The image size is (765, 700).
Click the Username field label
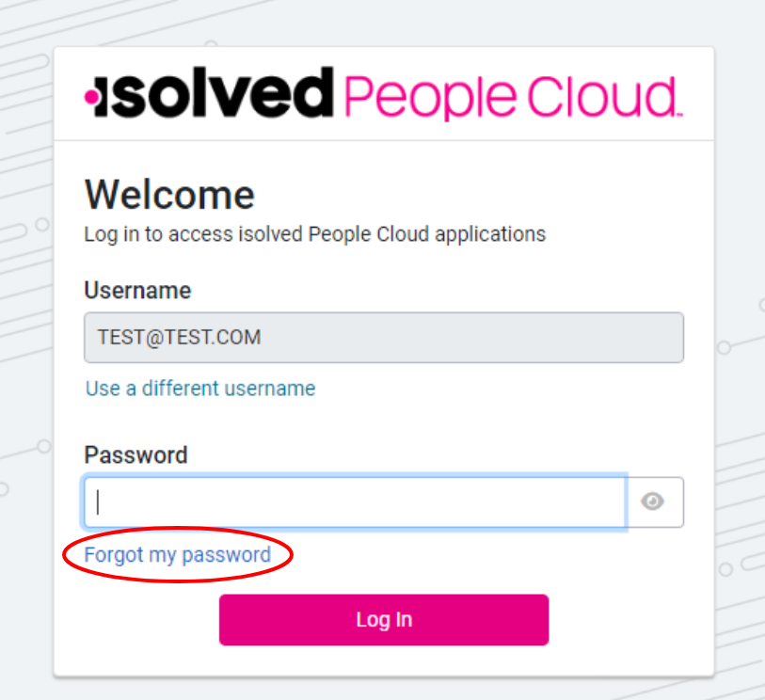tap(137, 290)
